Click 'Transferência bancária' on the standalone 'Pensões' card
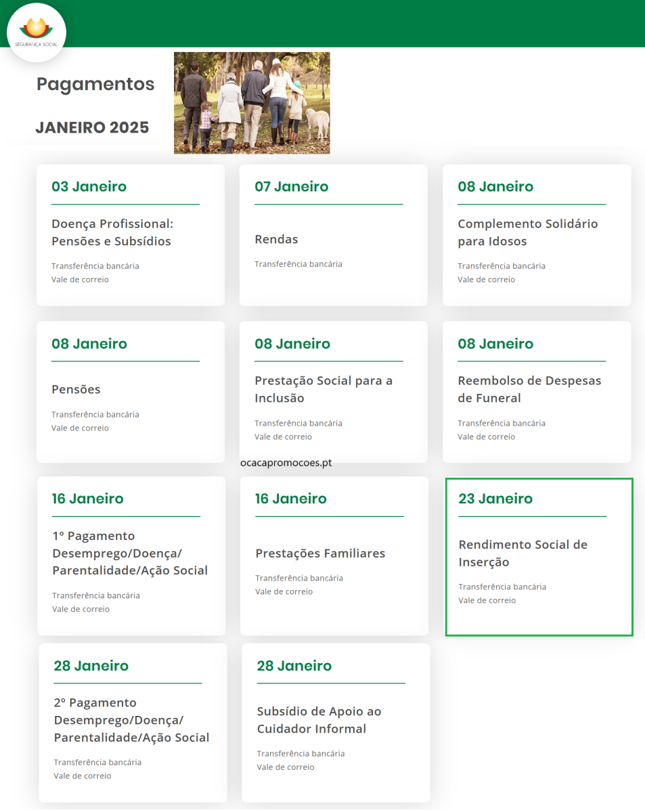This screenshot has height=812, width=645. click(x=95, y=414)
